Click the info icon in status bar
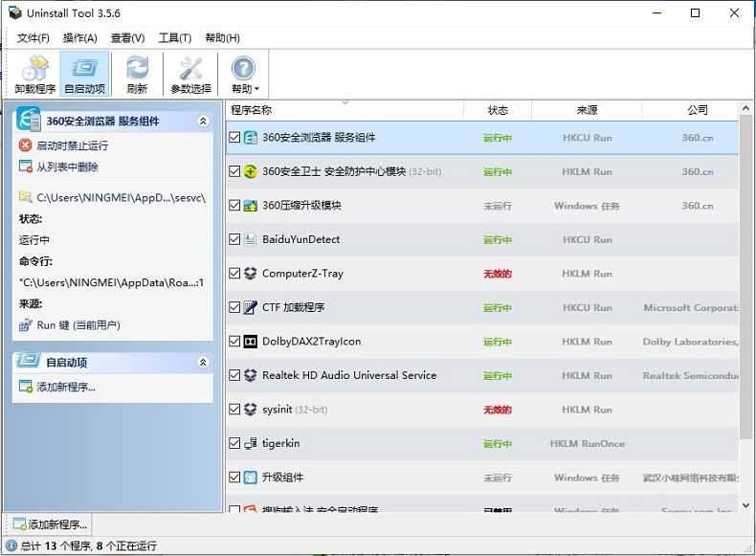This screenshot has width=756, height=556. (x=11, y=545)
